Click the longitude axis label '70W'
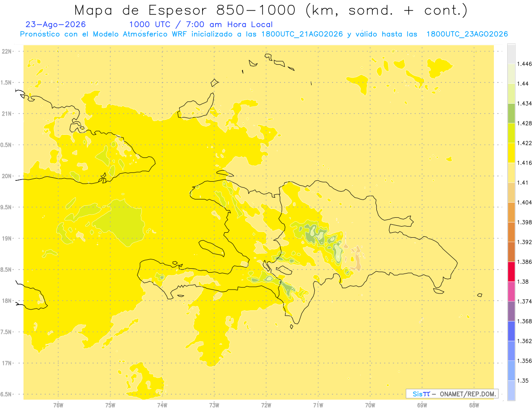 tap(370, 405)
